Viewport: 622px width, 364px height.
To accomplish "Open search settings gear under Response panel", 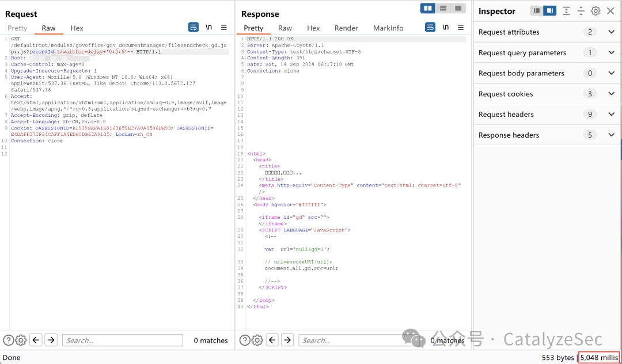I will (257, 340).
